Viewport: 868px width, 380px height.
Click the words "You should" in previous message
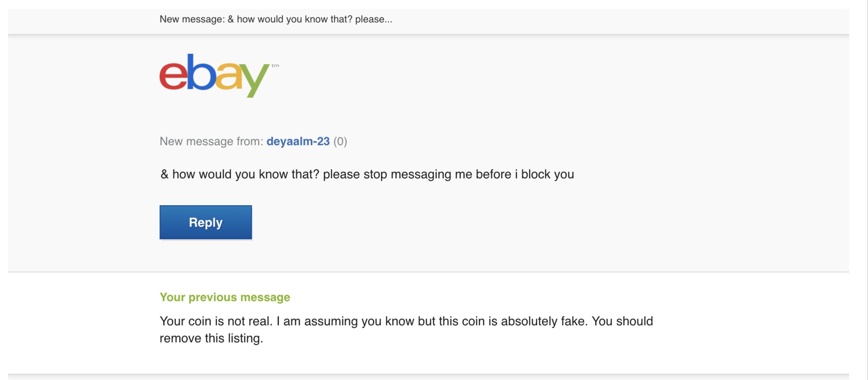(622, 321)
